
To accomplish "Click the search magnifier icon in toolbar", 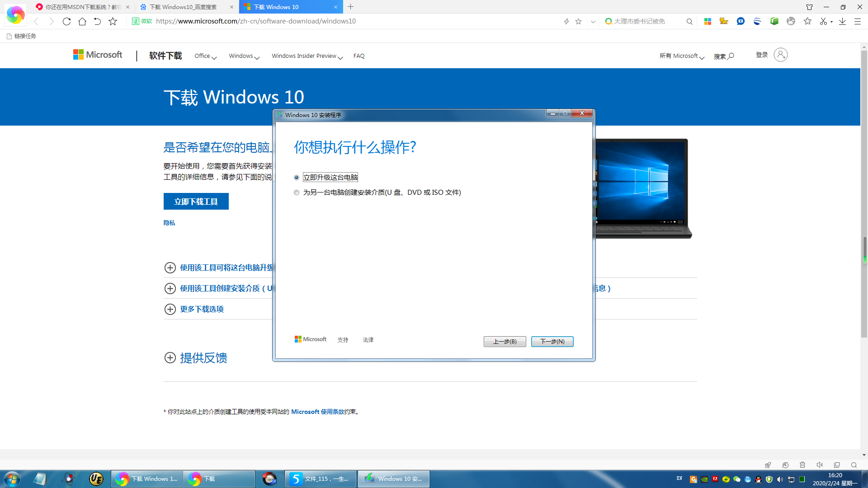I will pos(689,21).
